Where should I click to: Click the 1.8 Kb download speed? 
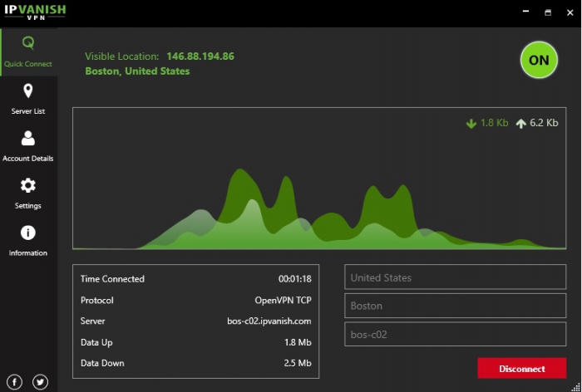[494, 123]
